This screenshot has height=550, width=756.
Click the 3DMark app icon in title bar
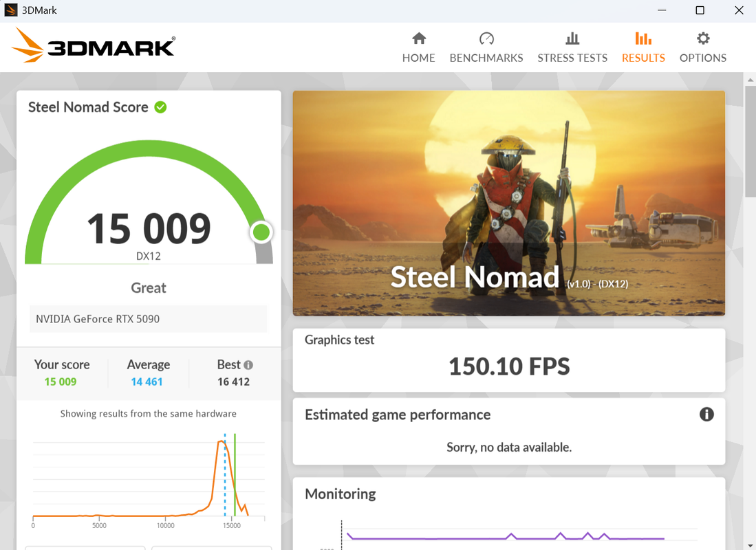coord(10,10)
